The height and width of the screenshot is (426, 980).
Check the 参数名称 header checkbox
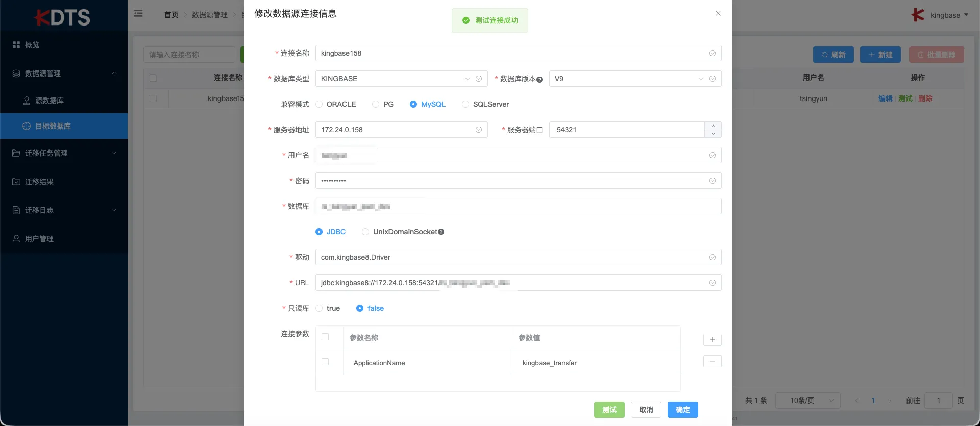pyautogui.click(x=325, y=337)
